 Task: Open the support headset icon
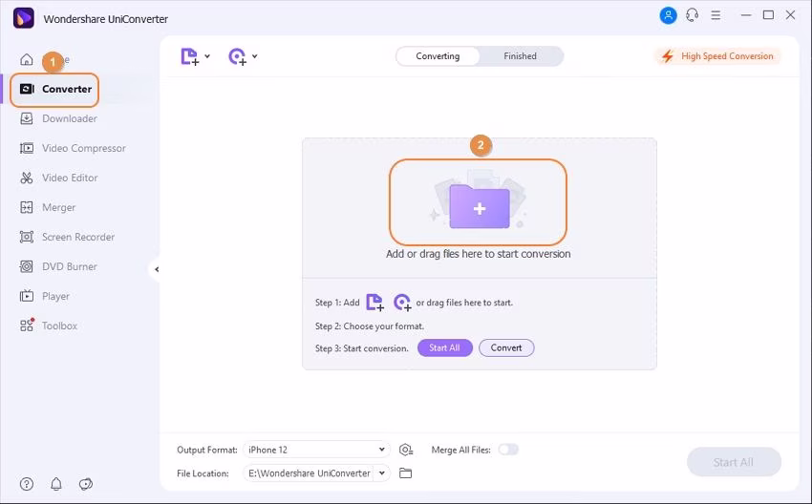692,15
